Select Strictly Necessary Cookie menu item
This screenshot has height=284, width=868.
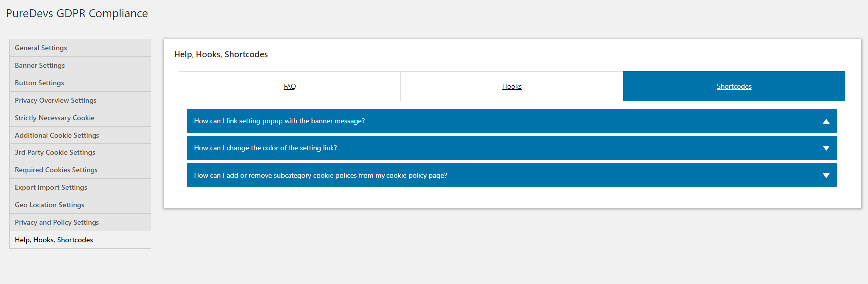[x=55, y=118]
